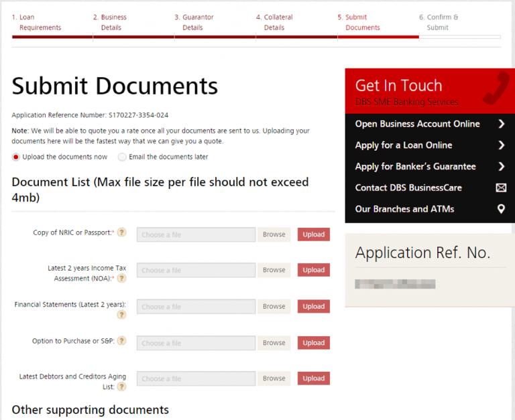
Task: Expand arrow next to Apply for a Loan Online
Action: (501, 145)
